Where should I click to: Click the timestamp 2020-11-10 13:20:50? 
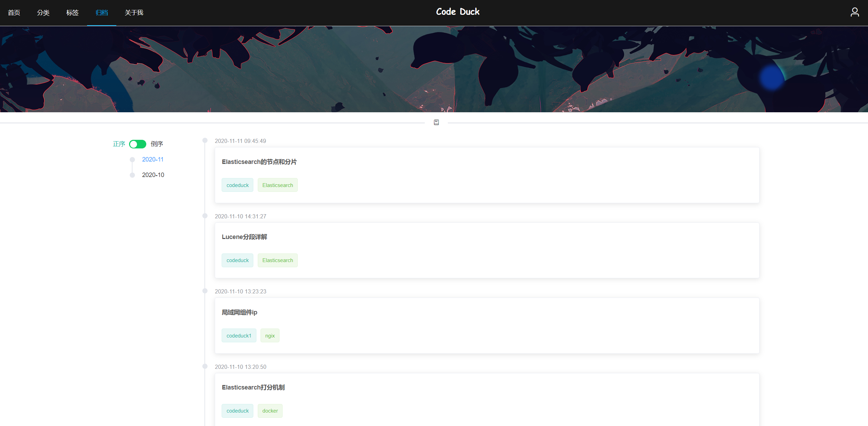[241, 367]
